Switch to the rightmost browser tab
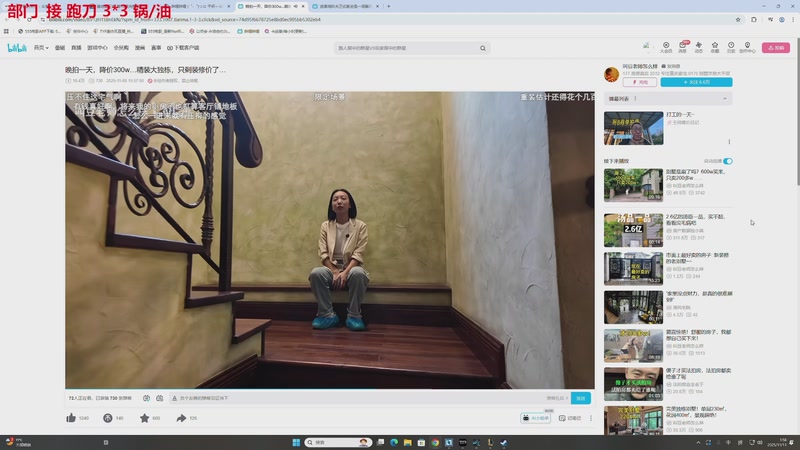 click(x=345, y=6)
